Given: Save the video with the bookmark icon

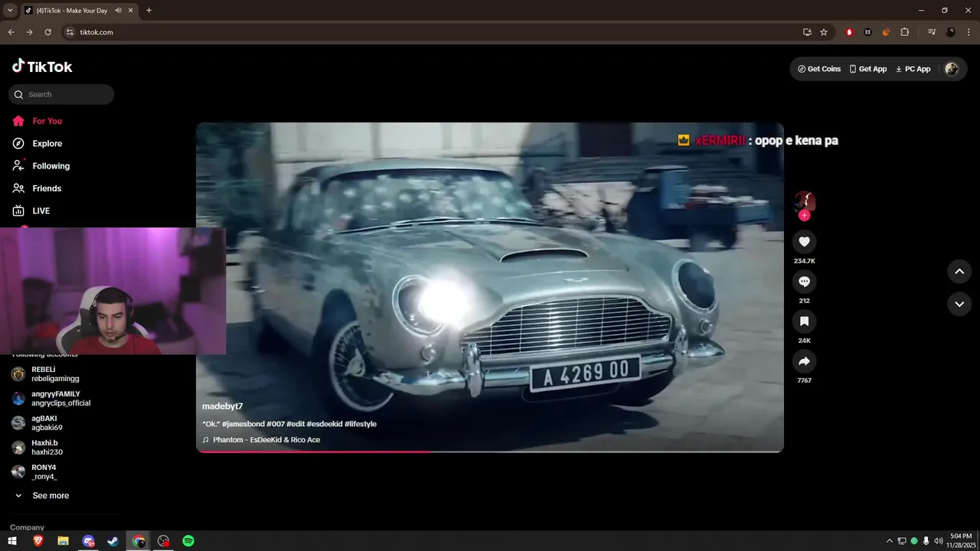Looking at the screenshot, I should [804, 321].
